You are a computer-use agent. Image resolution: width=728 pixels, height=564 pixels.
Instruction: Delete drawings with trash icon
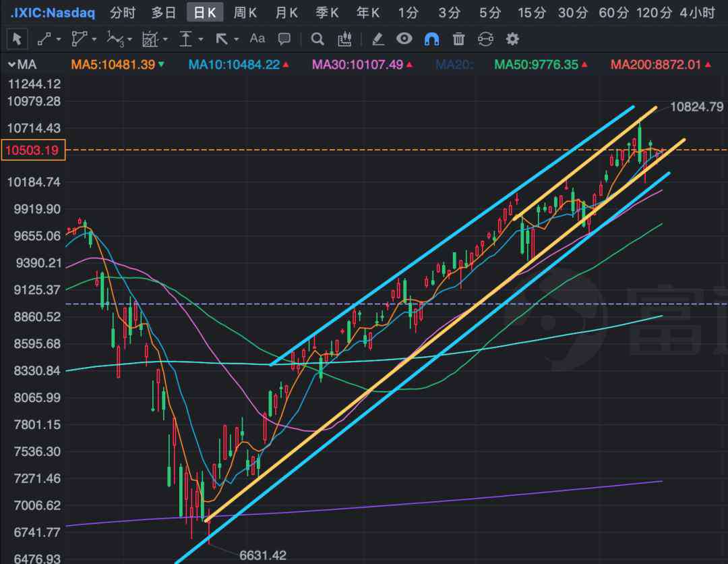coord(458,39)
